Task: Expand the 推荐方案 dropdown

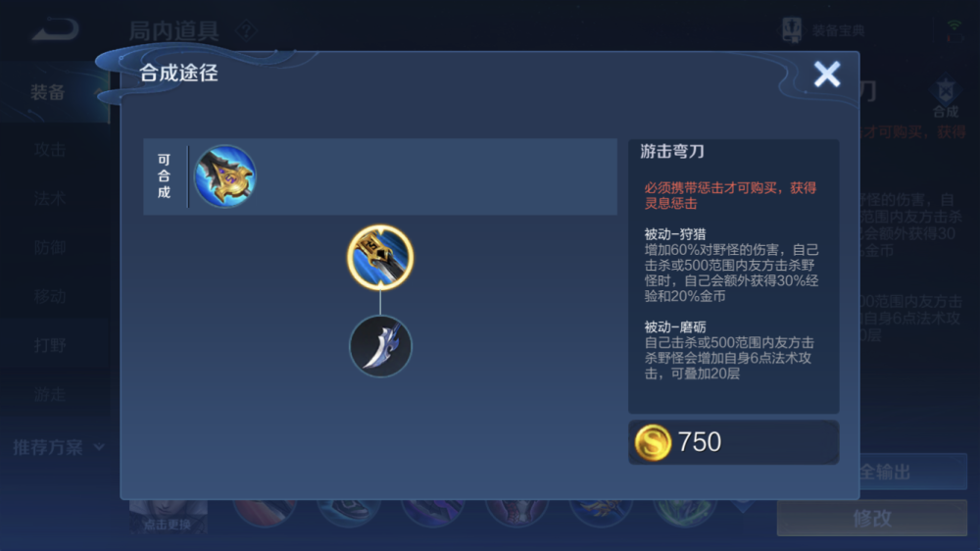Action: (x=59, y=447)
